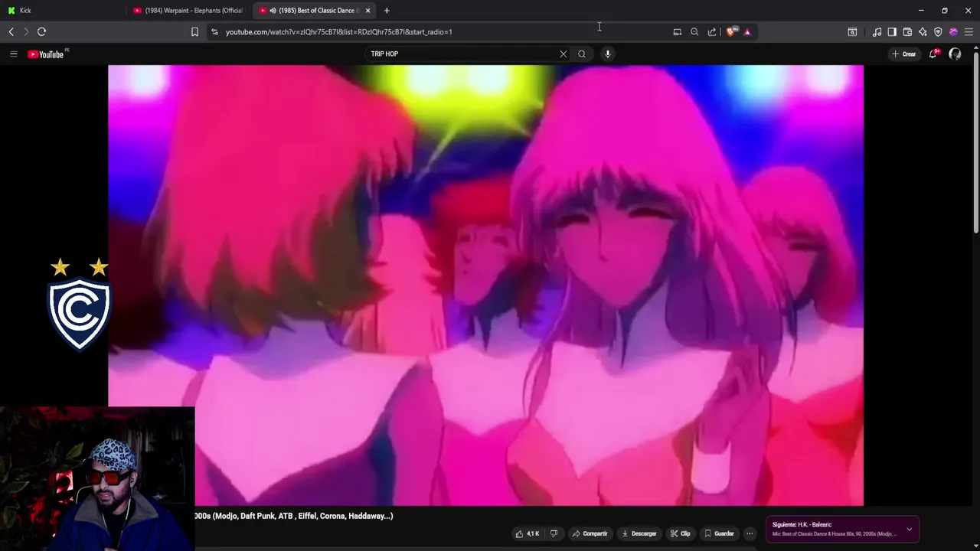The width and height of the screenshot is (980, 551).
Task: Share this page from address bar
Action: coord(712,31)
